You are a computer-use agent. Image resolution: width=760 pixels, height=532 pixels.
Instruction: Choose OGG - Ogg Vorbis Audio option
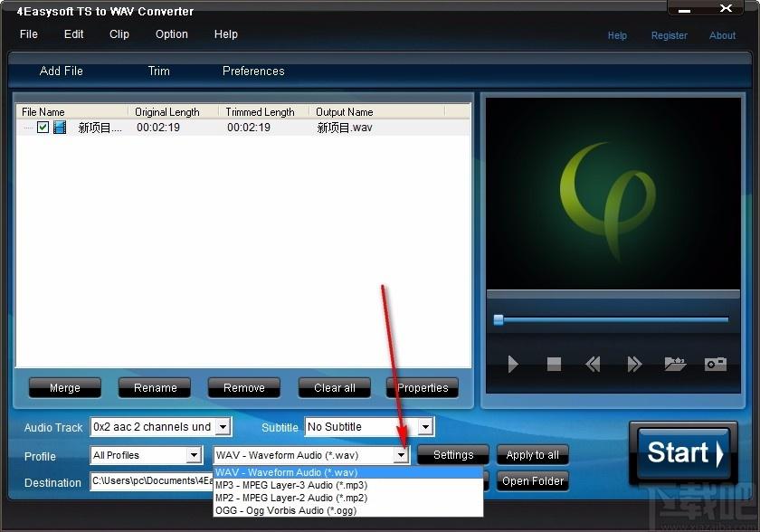coord(348,510)
